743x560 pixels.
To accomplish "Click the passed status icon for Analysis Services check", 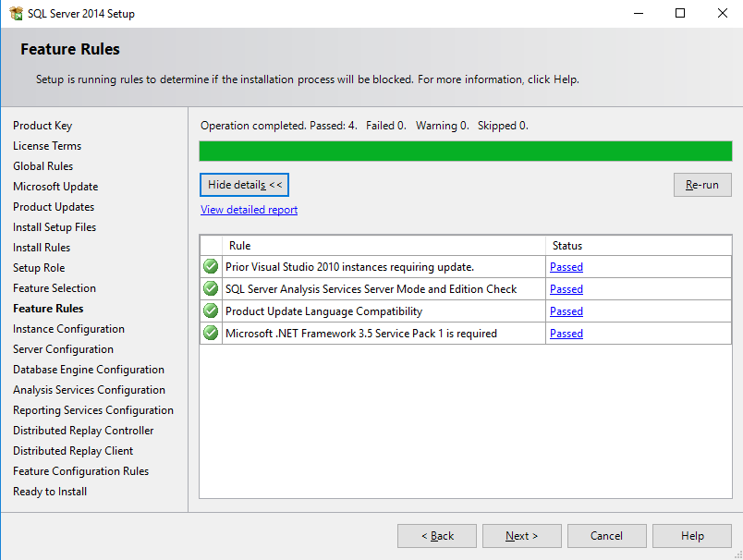I will [x=210, y=288].
